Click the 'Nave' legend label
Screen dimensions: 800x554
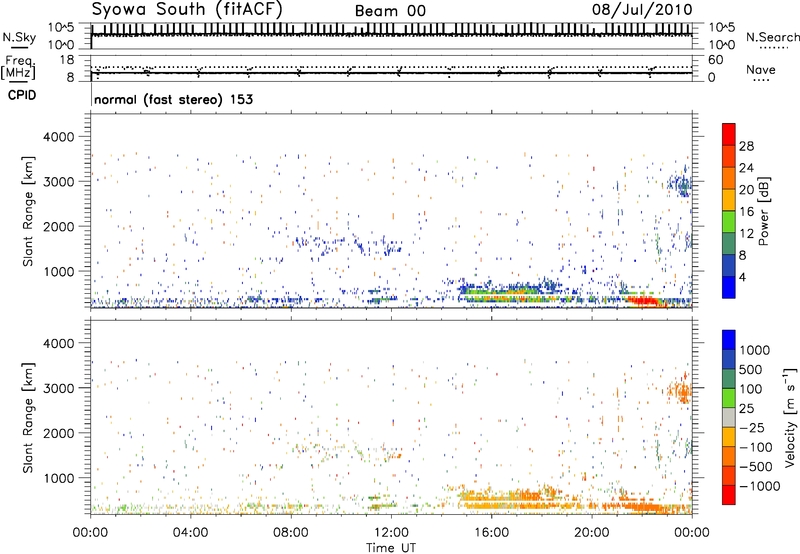coord(761,70)
